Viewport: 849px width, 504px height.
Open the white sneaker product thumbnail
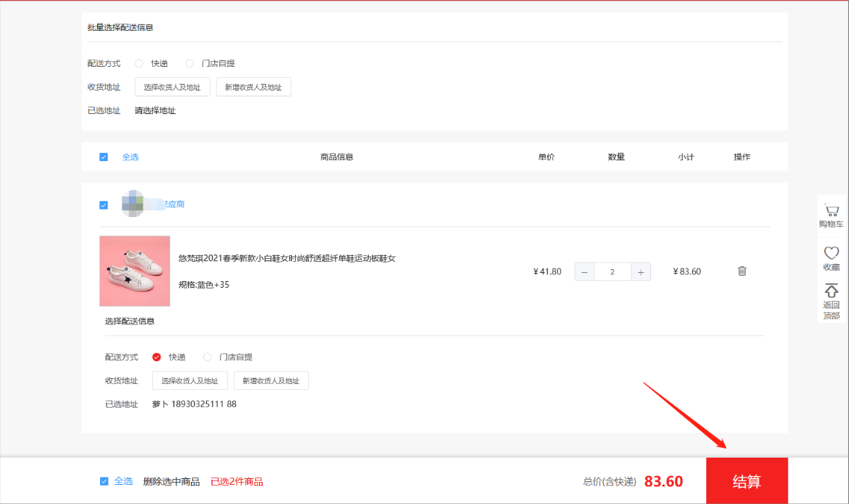click(x=135, y=271)
